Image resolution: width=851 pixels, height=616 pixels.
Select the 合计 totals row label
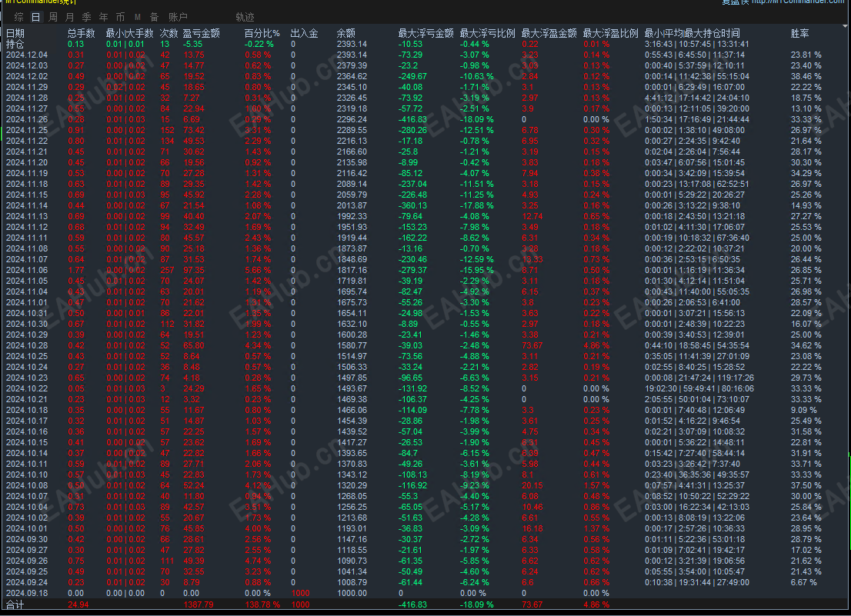[15, 604]
